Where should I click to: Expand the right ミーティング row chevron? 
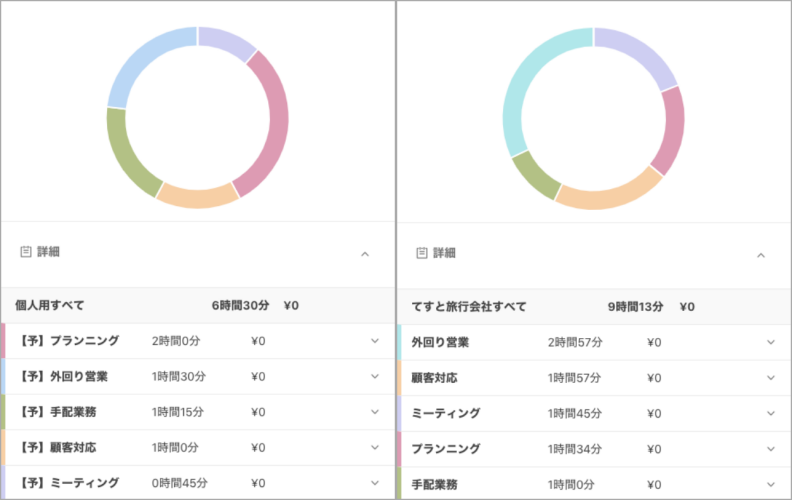(x=771, y=413)
